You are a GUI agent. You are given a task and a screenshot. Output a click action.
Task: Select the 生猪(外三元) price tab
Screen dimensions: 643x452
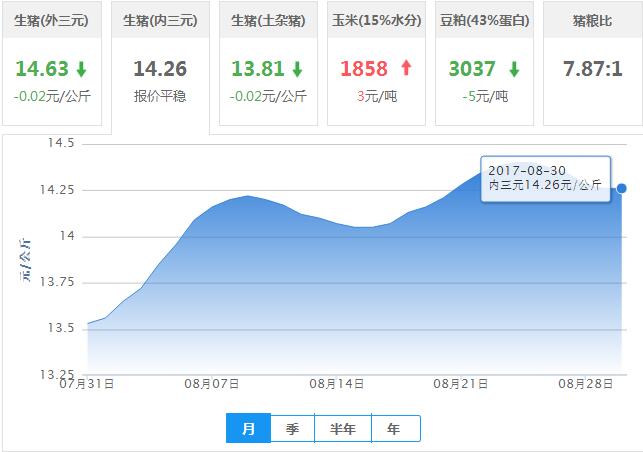tap(52, 63)
